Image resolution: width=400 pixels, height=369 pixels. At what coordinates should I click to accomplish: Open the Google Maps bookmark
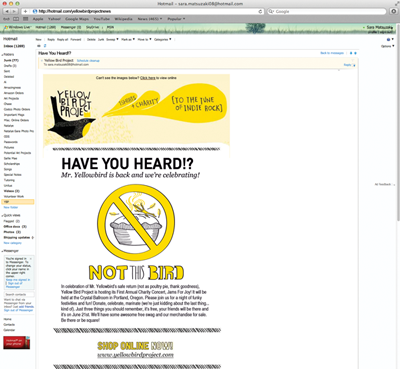tap(77, 19)
